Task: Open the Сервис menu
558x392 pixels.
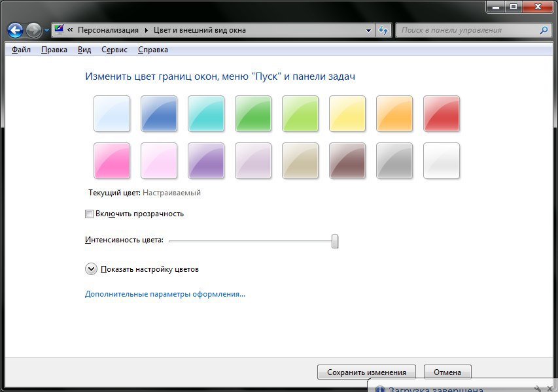Action: (x=114, y=50)
